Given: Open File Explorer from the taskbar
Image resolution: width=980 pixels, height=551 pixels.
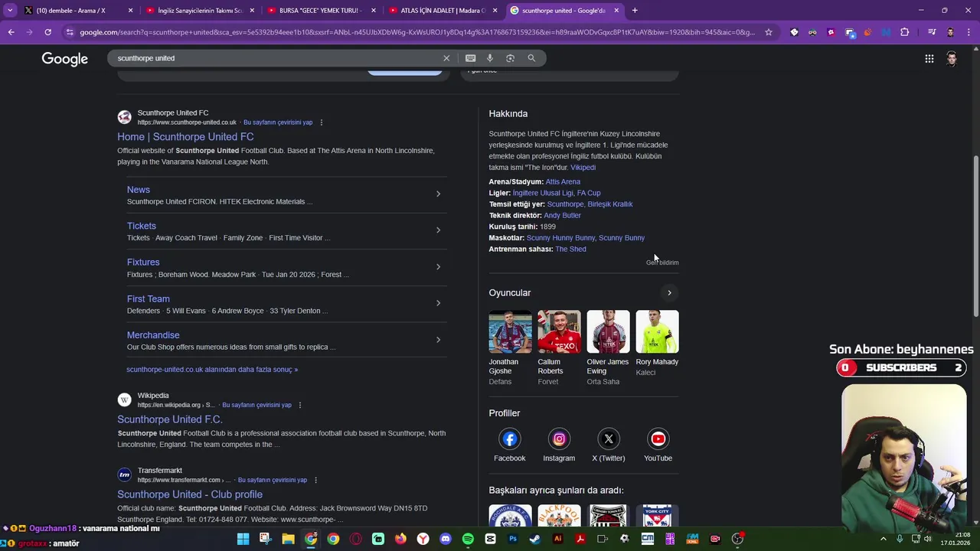Looking at the screenshot, I should (x=288, y=539).
